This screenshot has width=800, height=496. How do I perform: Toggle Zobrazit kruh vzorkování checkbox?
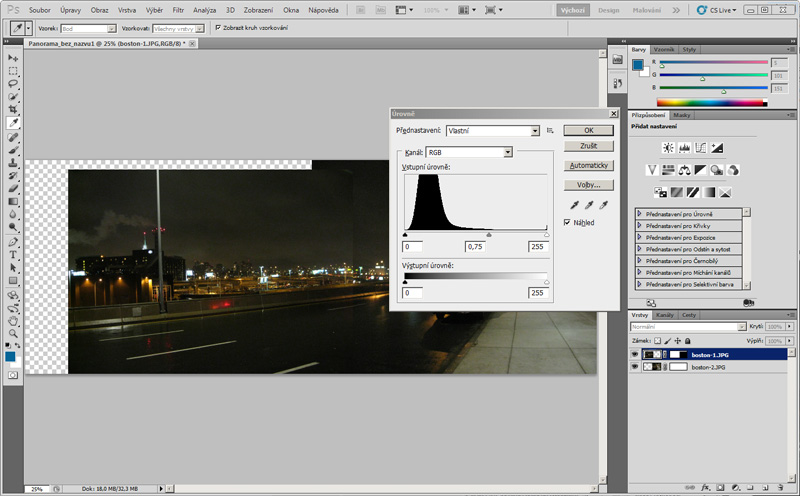tap(219, 28)
